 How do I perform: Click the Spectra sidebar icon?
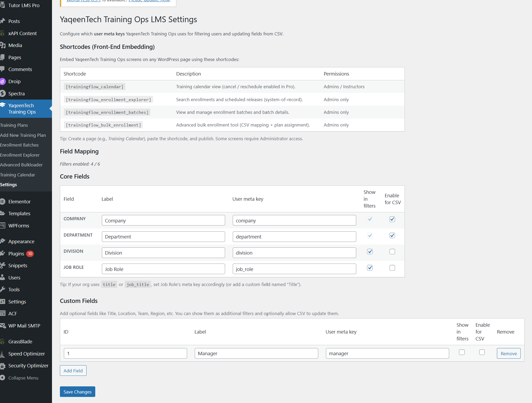[x=3, y=93]
